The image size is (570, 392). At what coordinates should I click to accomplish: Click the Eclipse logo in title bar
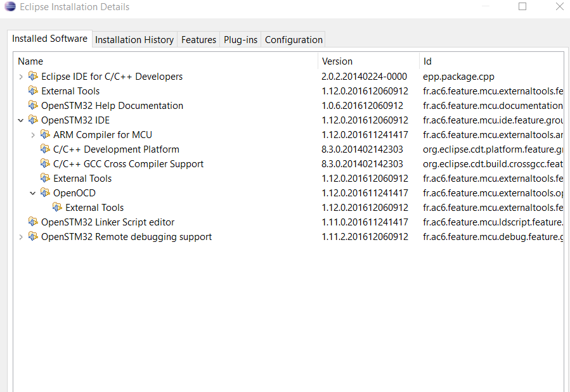pyautogui.click(x=10, y=7)
